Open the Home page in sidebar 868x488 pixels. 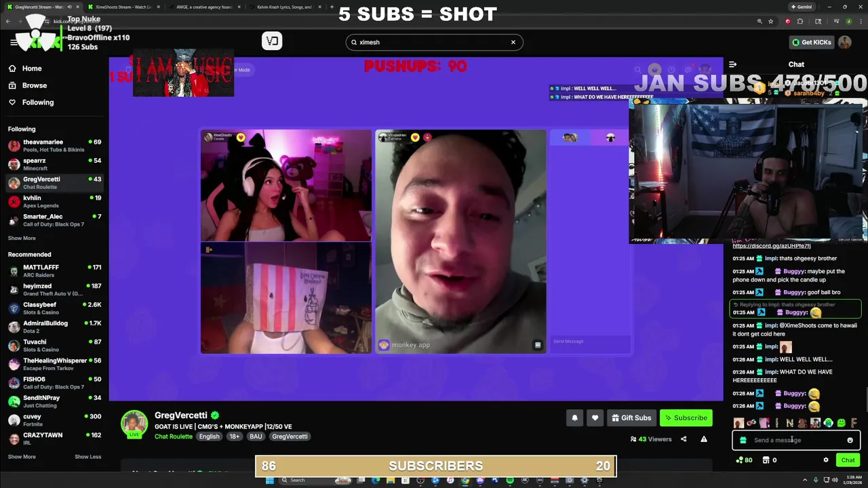25,68
